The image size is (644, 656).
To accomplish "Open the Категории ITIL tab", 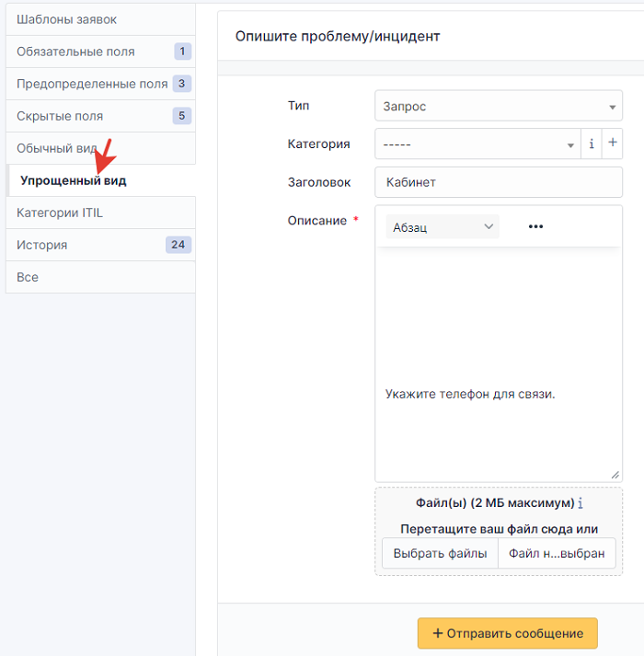I will 100,213.
